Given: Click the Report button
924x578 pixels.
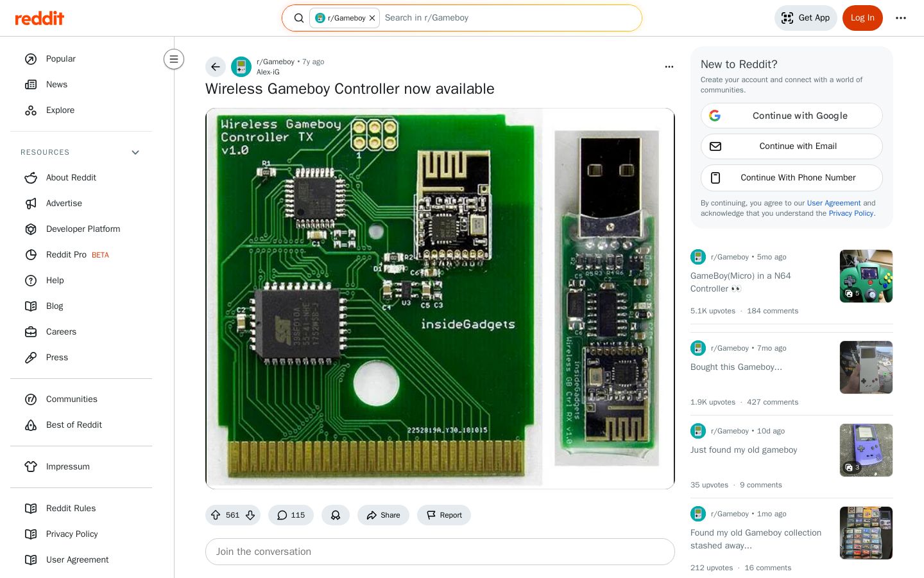Looking at the screenshot, I should 444,515.
